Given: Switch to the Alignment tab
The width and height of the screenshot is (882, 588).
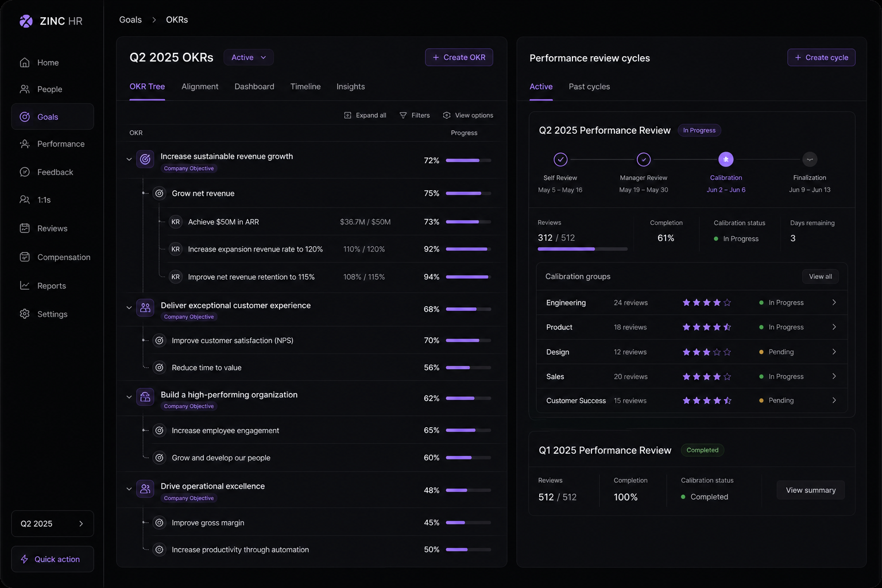Looking at the screenshot, I should pyautogui.click(x=200, y=87).
